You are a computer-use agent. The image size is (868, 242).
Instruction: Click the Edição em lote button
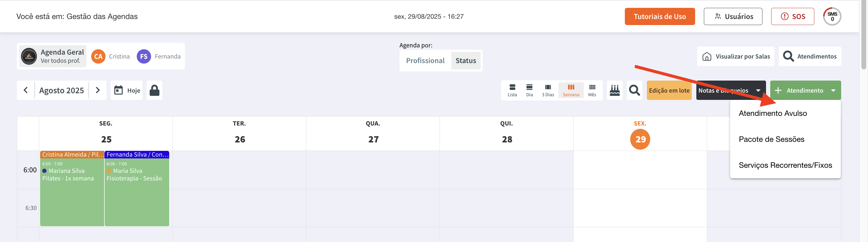click(669, 90)
